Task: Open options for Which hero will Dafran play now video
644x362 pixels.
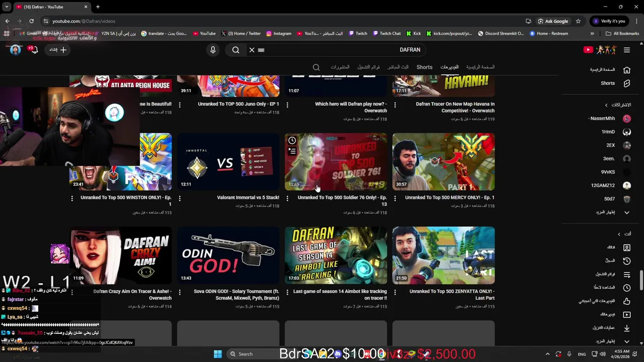Action: 287,105
